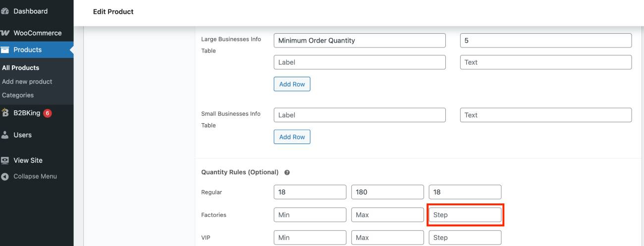
Task: Click the Small Businesses Info Table label
Action: pyautogui.click(x=231, y=120)
